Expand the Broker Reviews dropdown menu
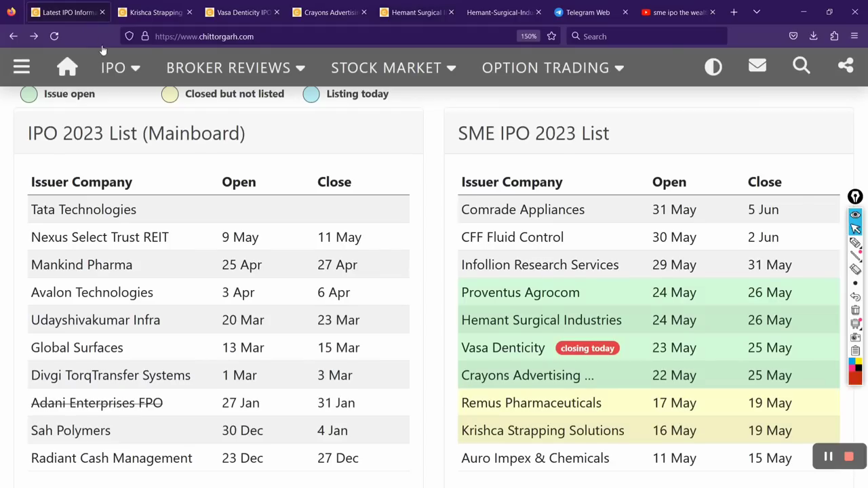Image resolution: width=868 pixels, height=488 pixels. coord(235,67)
